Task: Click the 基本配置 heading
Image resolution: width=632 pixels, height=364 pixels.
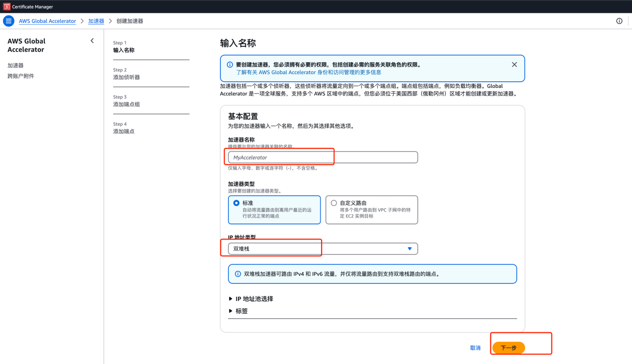Action: point(243,116)
